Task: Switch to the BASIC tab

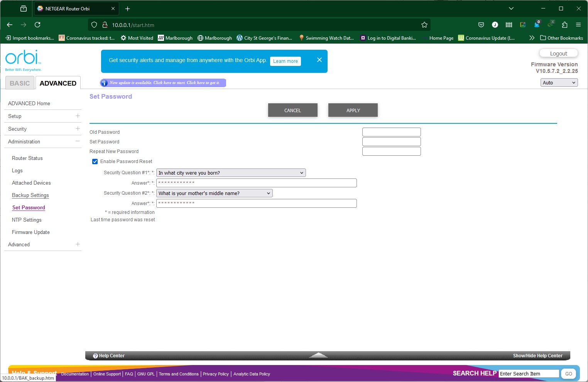Action: (20, 83)
